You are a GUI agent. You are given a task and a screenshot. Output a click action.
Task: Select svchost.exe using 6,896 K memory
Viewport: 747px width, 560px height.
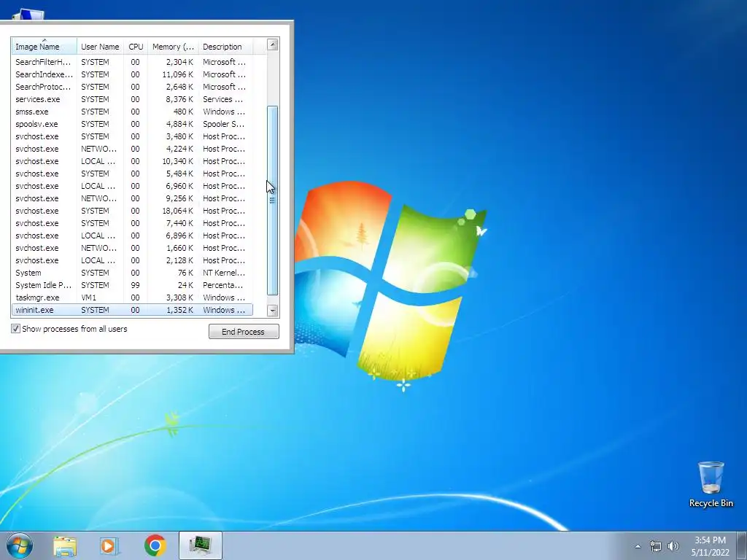pyautogui.click(x=132, y=236)
